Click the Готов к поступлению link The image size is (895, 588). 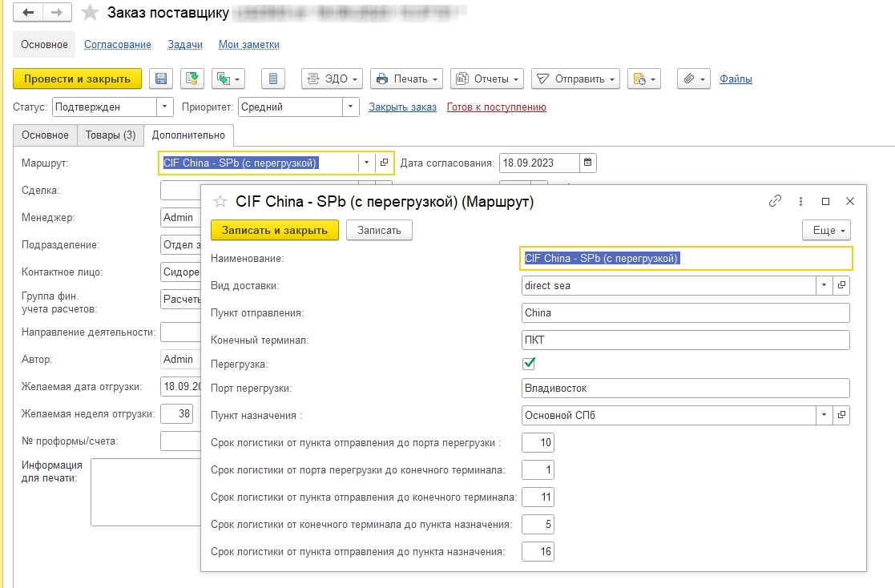(x=497, y=107)
